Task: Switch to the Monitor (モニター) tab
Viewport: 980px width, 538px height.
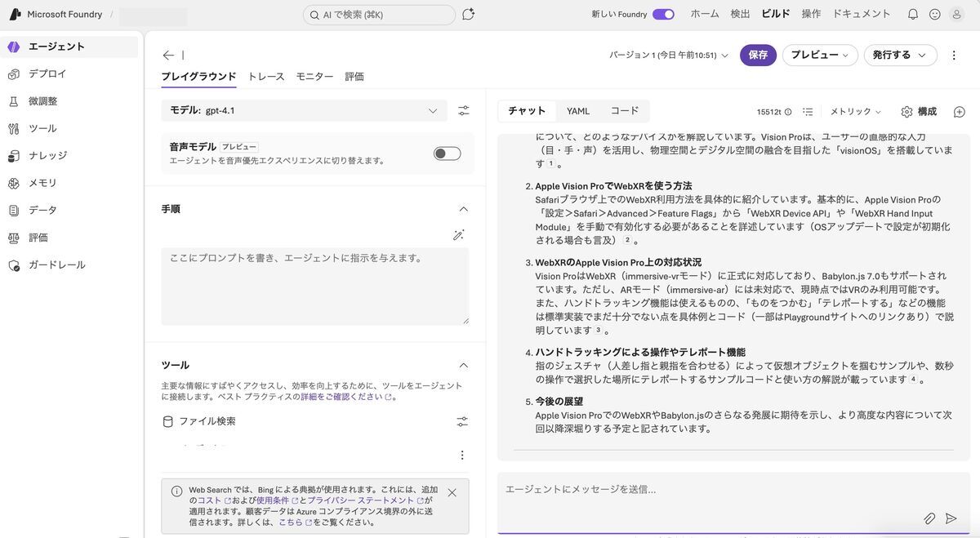Action: click(314, 77)
